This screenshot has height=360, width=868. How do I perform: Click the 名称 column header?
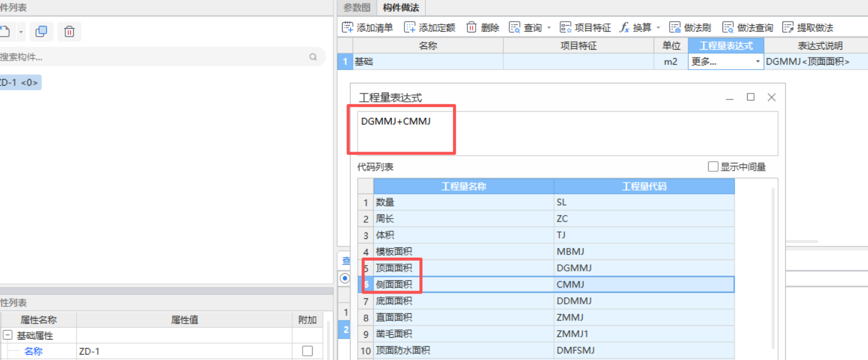click(428, 46)
